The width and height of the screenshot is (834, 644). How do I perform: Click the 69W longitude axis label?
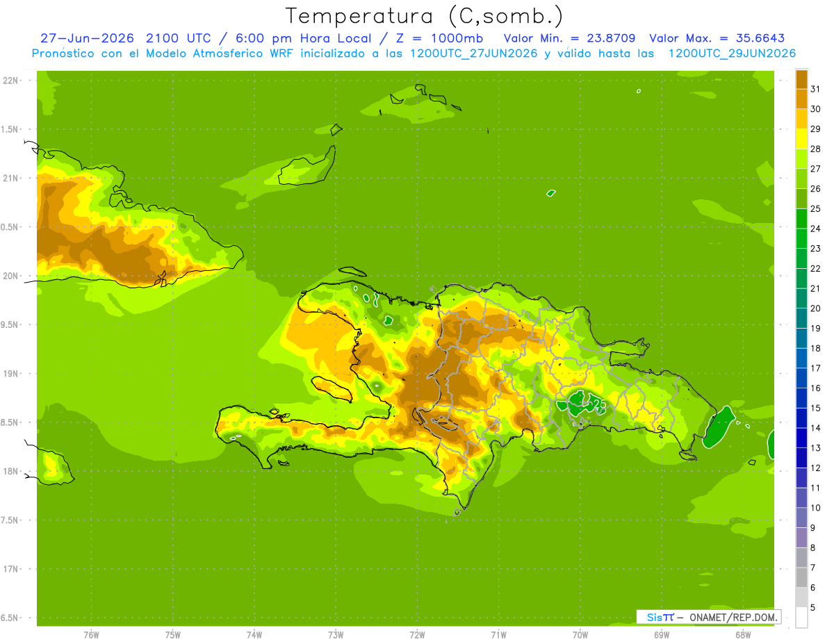pos(662,634)
